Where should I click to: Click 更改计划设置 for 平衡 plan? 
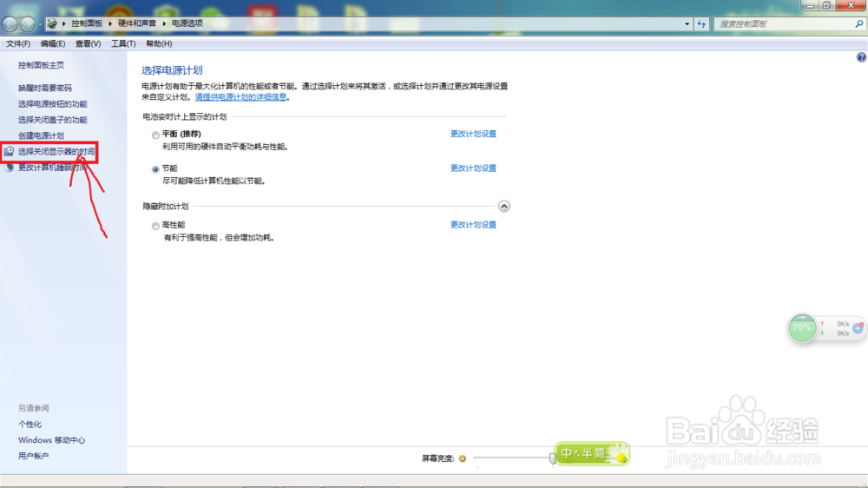[x=473, y=134]
